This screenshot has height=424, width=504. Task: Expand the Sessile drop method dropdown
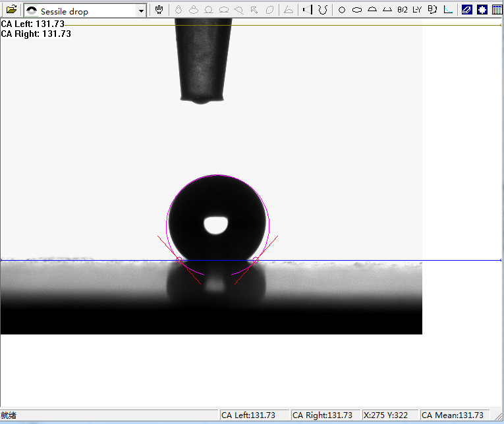[141, 11]
